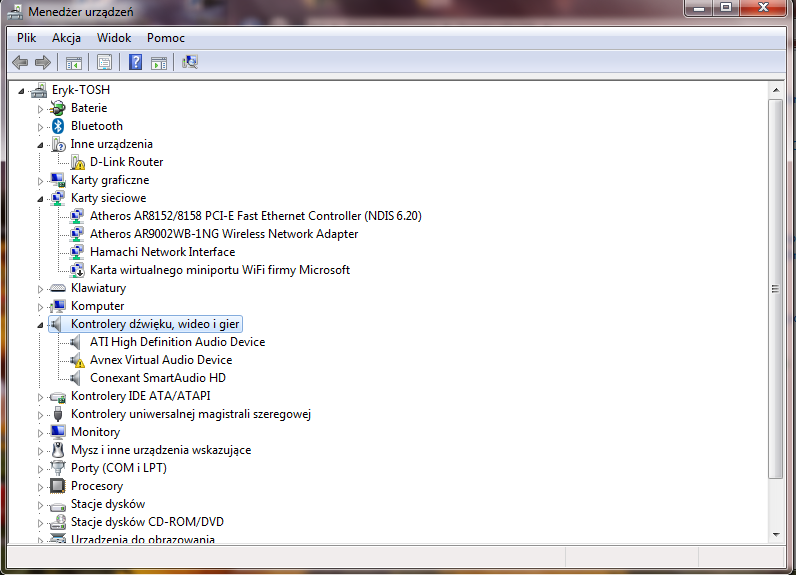Select the Inne urządzenia label
796x575 pixels.
click(x=112, y=144)
